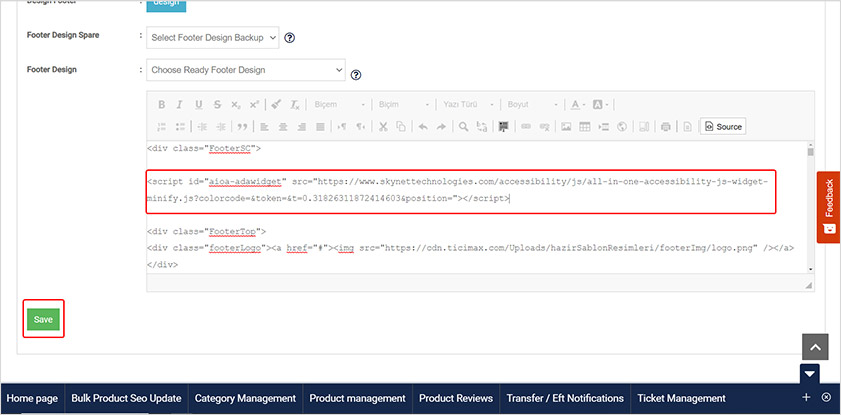Click the redo arrow
Image resolution: width=841 pixels, height=415 pixels.
(441, 127)
